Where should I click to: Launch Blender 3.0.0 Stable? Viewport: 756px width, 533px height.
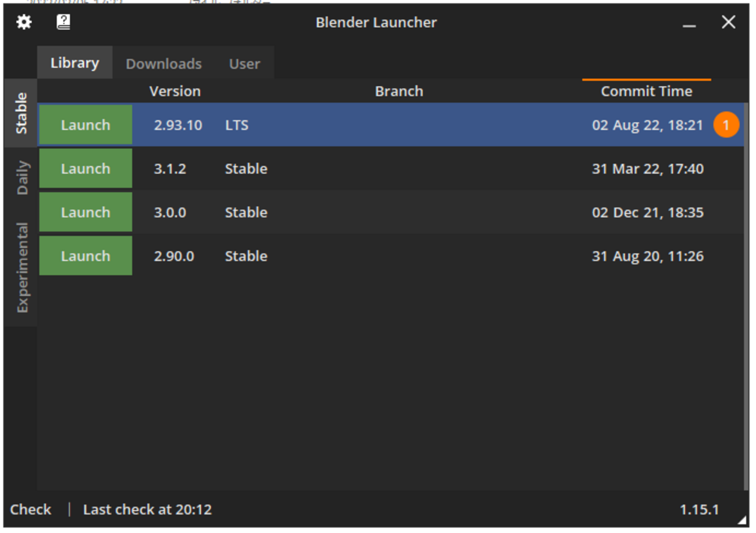(85, 212)
